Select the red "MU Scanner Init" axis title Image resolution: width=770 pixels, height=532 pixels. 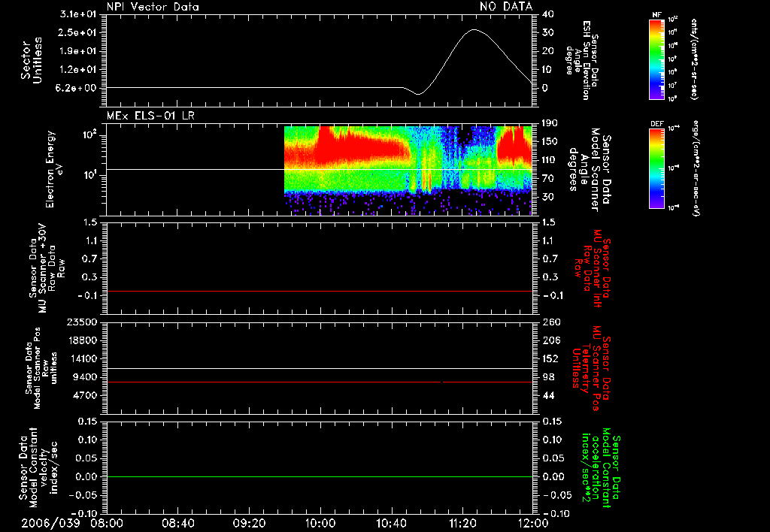pos(593,269)
